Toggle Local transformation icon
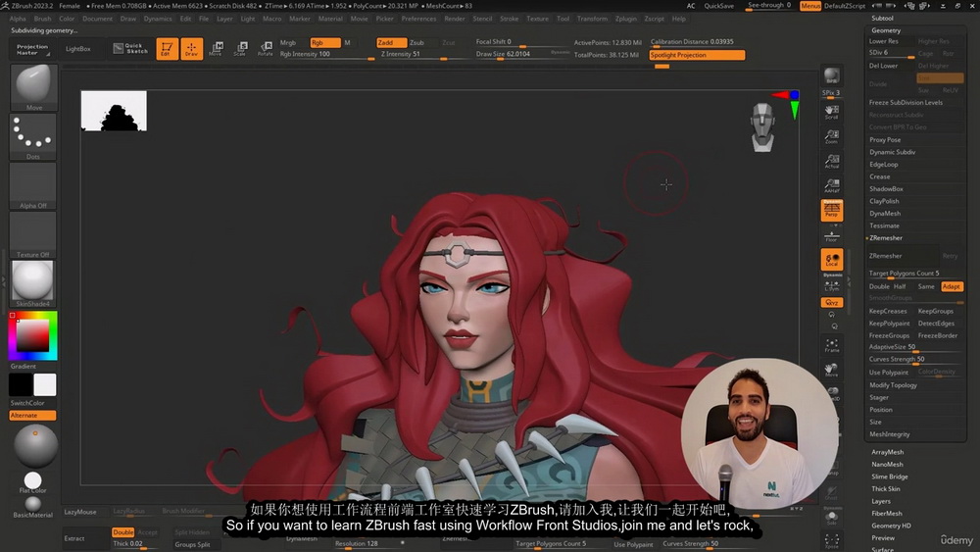The height and width of the screenshot is (552, 980). [x=832, y=260]
